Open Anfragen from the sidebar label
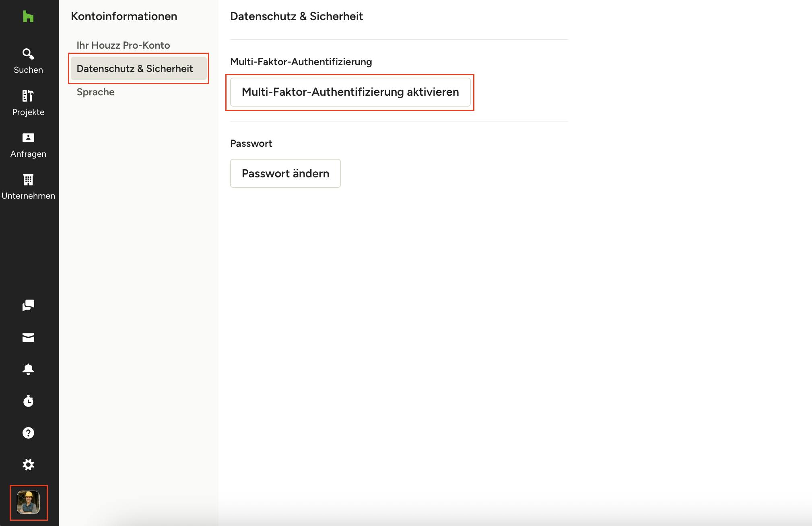The width and height of the screenshot is (812, 526). click(28, 154)
